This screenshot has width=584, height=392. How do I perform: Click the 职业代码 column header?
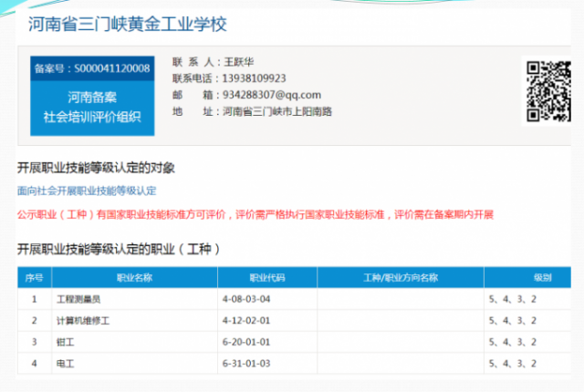click(x=267, y=277)
